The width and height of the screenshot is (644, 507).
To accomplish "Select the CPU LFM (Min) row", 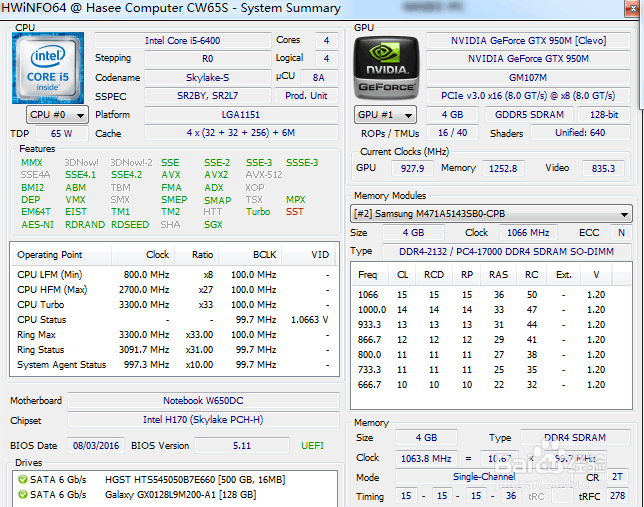I will click(x=173, y=274).
